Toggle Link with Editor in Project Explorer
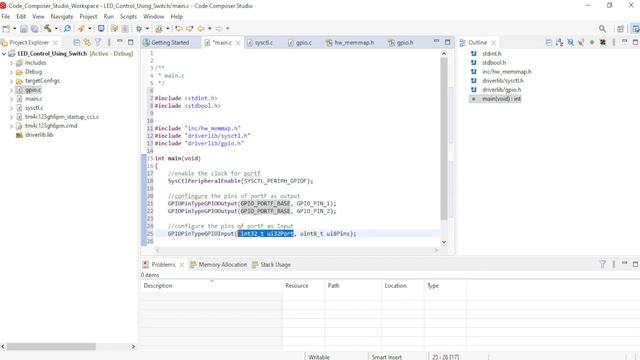 tap(87, 42)
